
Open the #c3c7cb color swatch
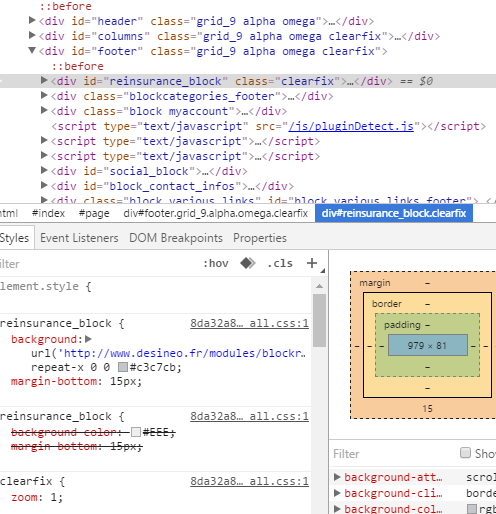tap(123, 367)
